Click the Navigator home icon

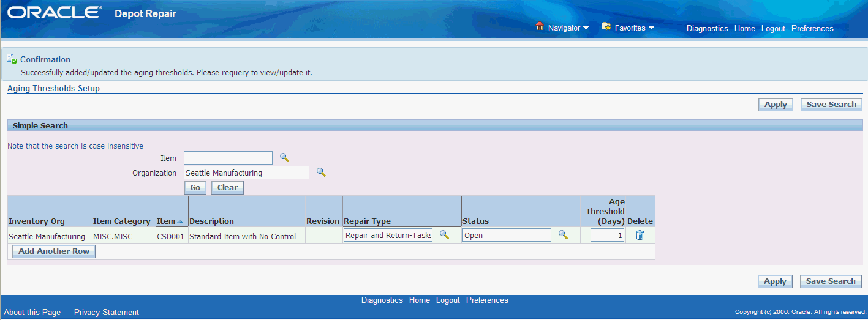click(x=540, y=27)
